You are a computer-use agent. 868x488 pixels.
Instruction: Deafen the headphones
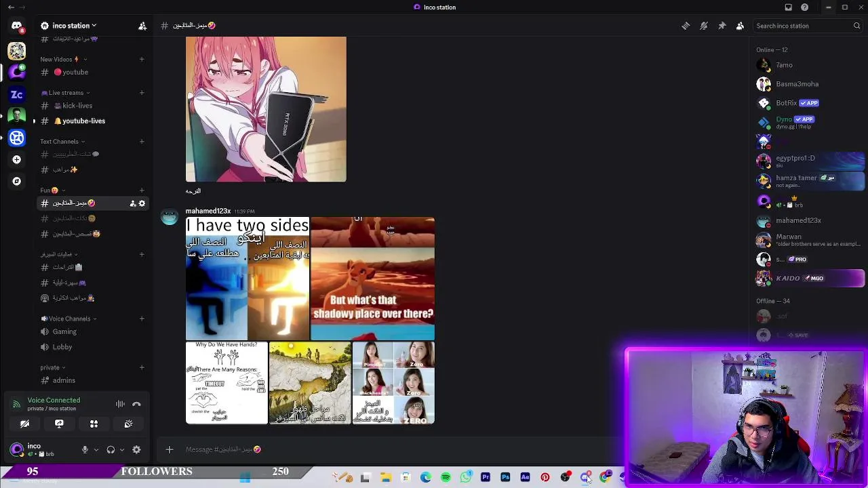point(111,449)
